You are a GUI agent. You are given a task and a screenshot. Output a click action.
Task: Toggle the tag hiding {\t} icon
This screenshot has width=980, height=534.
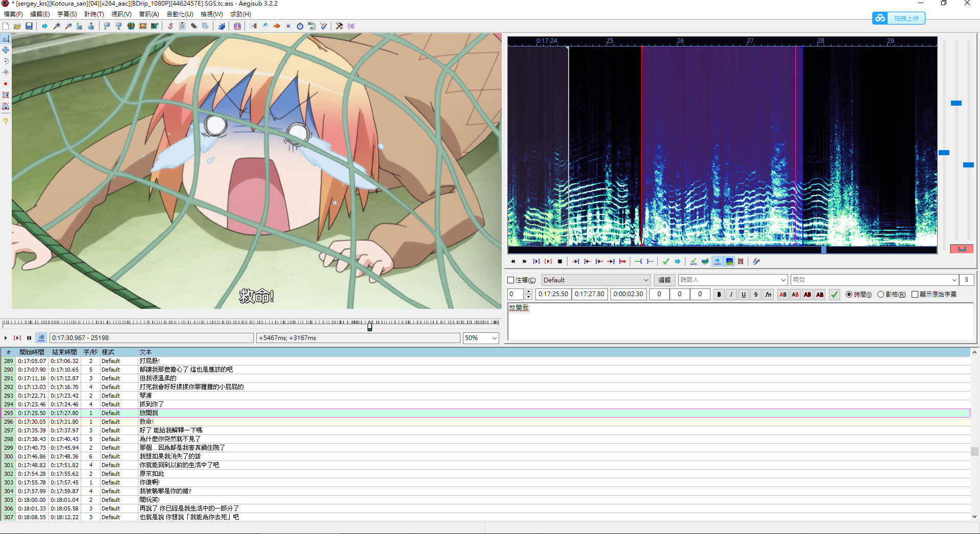[x=351, y=26]
